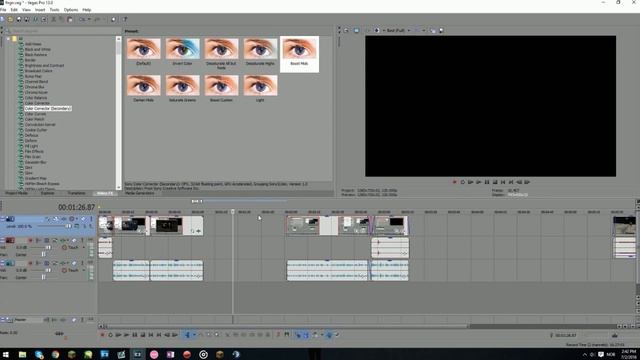The height and width of the screenshot is (360, 640).
Task: Click the Render As toolbar icon
Action: pyautogui.click(x=36, y=19)
